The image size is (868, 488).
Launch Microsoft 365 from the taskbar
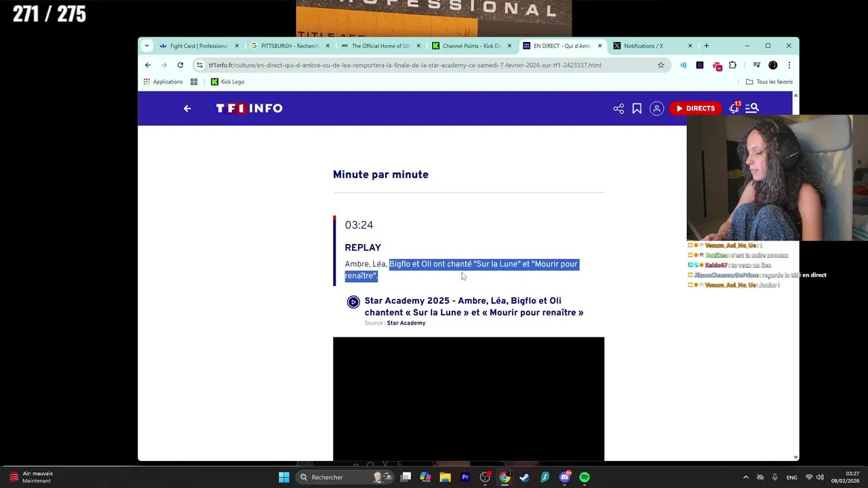pyautogui.click(x=425, y=477)
